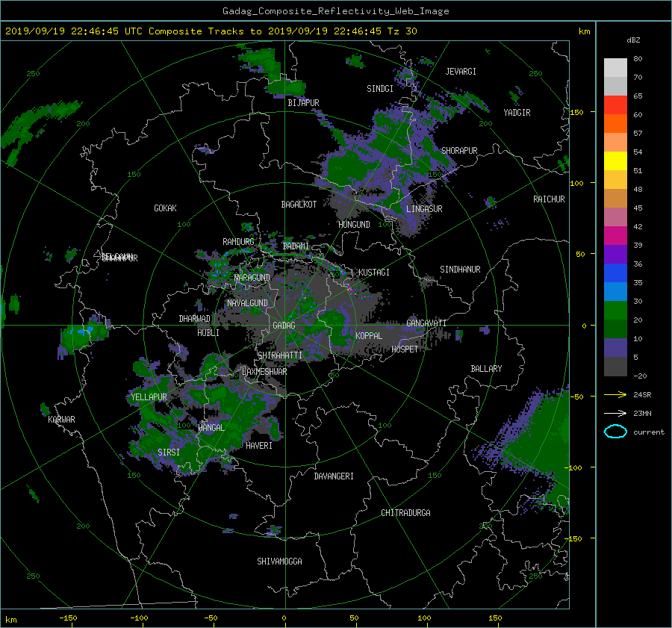Image resolution: width=672 pixels, height=628 pixels.
Task: Click the KARWAR city label
Action: [x=61, y=419]
